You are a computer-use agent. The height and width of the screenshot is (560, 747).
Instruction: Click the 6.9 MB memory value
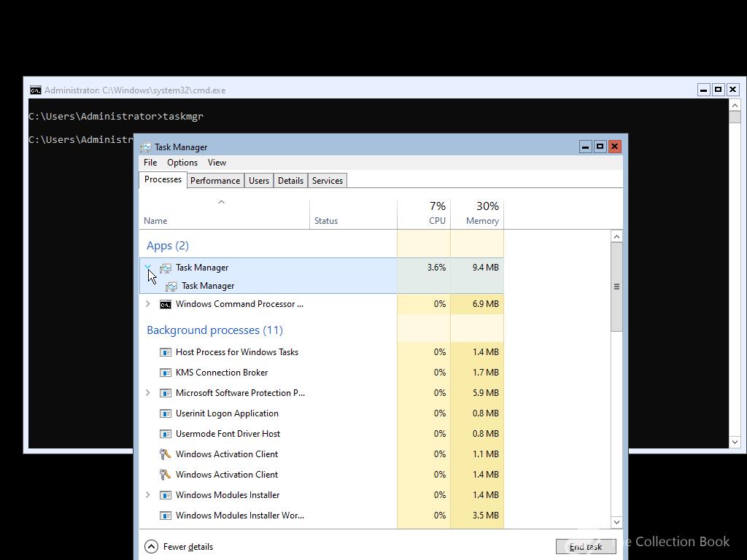click(485, 304)
